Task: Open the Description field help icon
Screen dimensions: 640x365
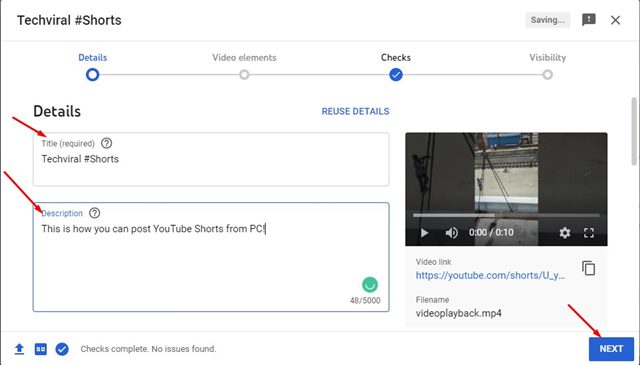Action: tap(94, 213)
